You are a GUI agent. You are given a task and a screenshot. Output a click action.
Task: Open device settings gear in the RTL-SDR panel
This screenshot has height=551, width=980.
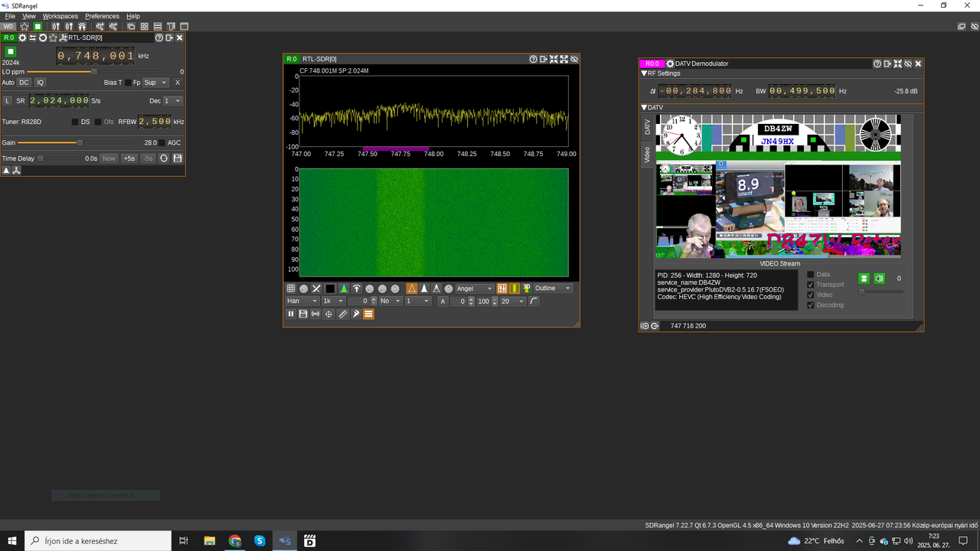coord(22,37)
